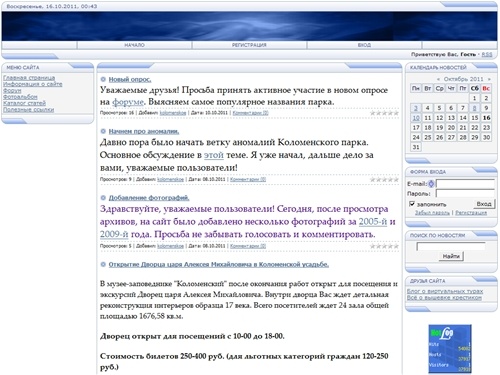The height and width of the screenshot is (375, 500).
Task: Click the bullet icon beside Начнем про аномалии
Action: pos(103,131)
